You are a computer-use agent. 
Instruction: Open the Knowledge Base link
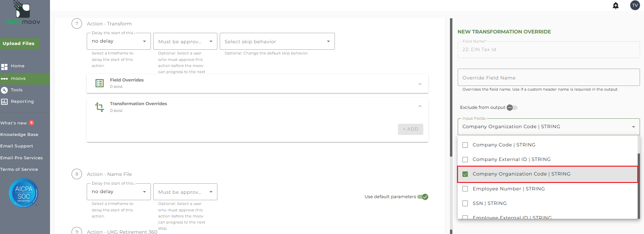[19, 135]
